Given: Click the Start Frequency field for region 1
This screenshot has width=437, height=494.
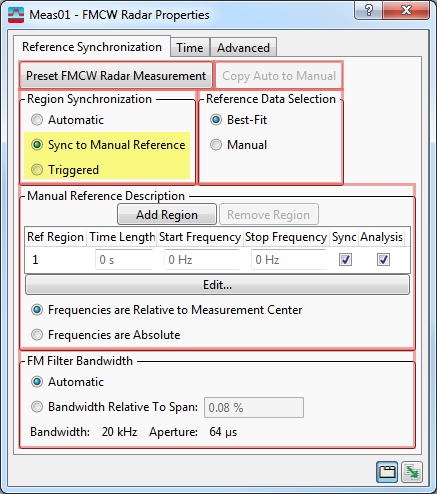Looking at the screenshot, I should coord(202,260).
